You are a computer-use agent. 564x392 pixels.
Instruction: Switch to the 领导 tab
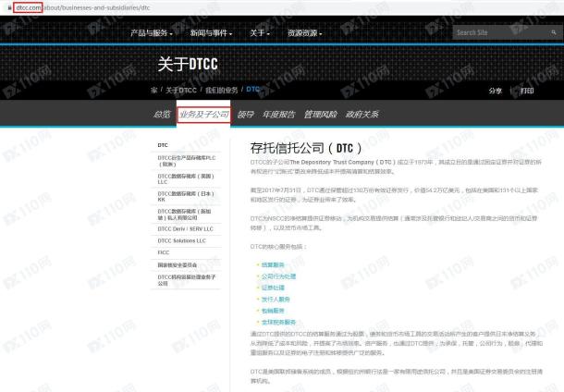[x=245, y=115]
